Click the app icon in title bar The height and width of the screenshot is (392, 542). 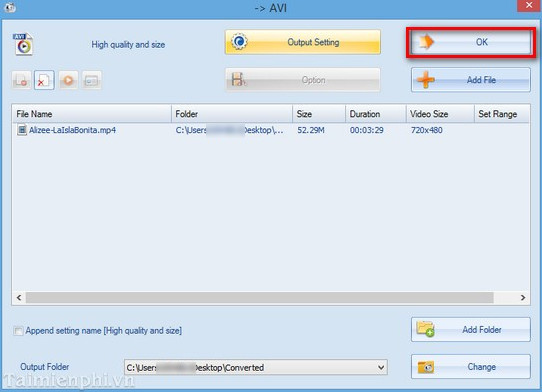pyautogui.click(x=10, y=7)
